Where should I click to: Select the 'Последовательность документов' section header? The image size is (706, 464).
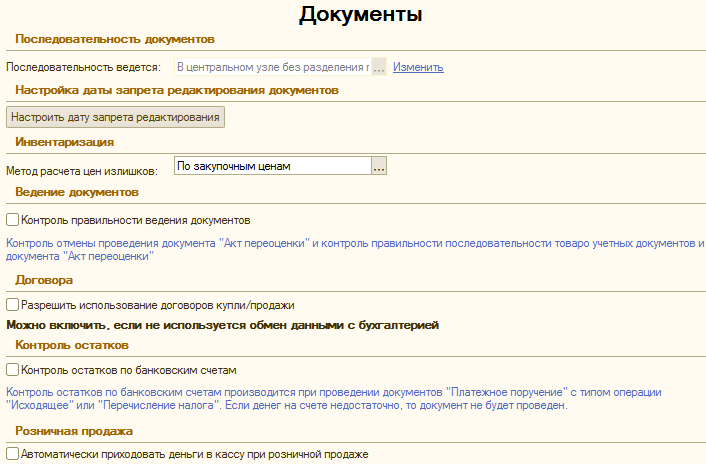pos(115,39)
